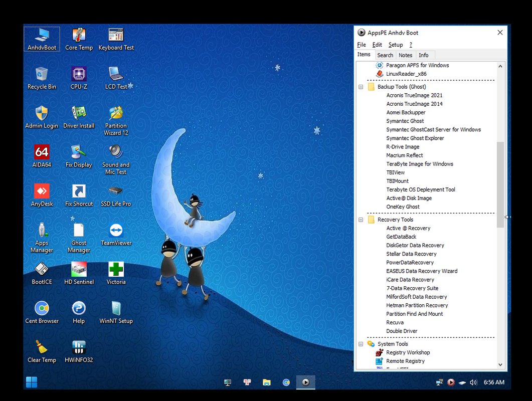
Task: Open the Recycle Bin
Action: point(42,78)
